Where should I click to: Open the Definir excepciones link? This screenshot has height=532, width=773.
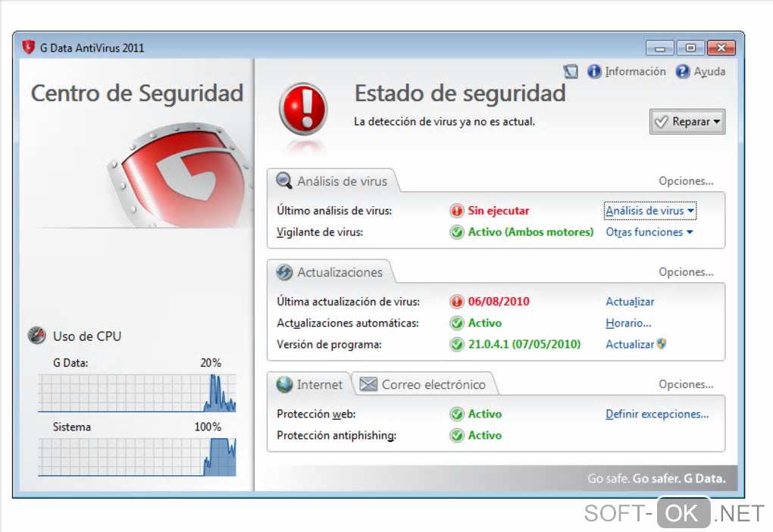[x=657, y=415]
